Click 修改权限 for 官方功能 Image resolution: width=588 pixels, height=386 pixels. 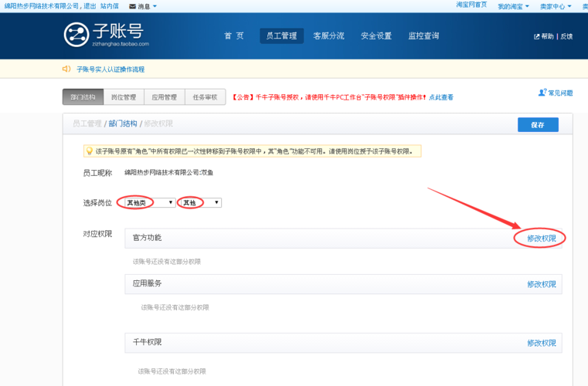(542, 239)
